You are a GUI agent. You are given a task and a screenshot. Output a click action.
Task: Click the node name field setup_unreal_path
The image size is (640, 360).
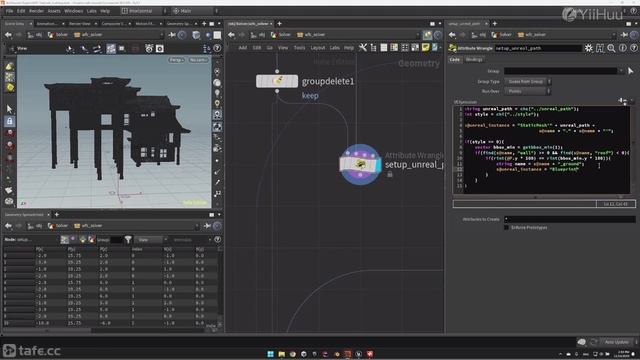tap(538, 48)
